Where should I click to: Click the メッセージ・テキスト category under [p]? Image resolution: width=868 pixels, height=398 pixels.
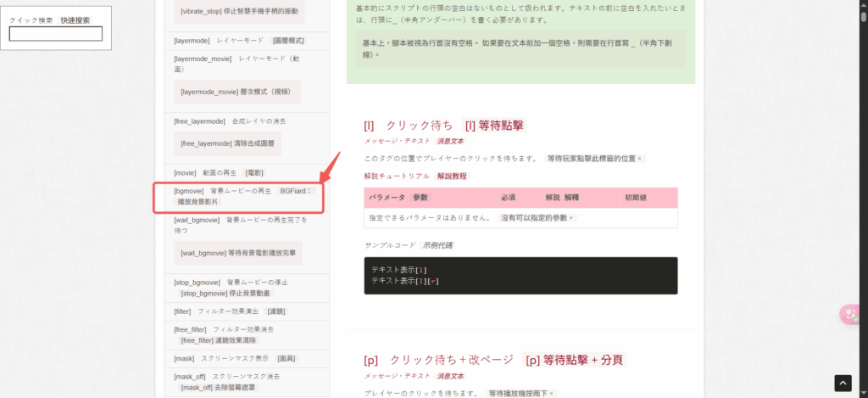point(397,376)
